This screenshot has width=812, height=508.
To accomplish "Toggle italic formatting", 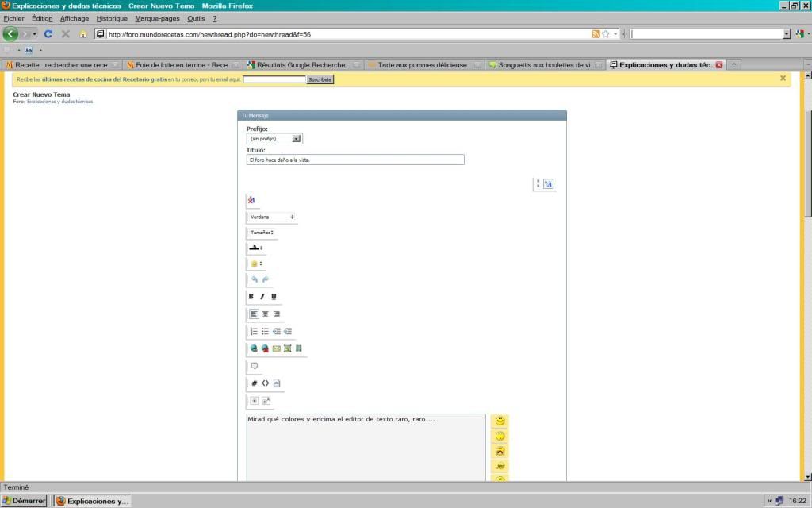I will pyautogui.click(x=262, y=297).
